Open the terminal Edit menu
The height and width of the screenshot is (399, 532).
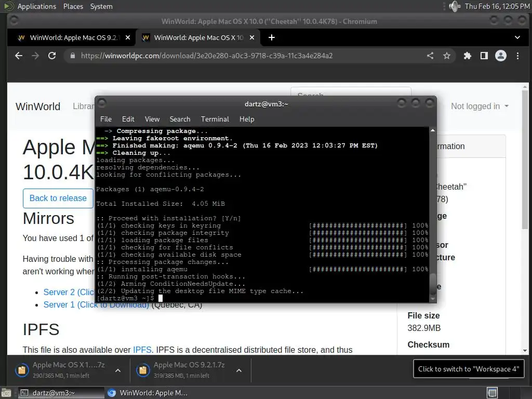[128, 119]
